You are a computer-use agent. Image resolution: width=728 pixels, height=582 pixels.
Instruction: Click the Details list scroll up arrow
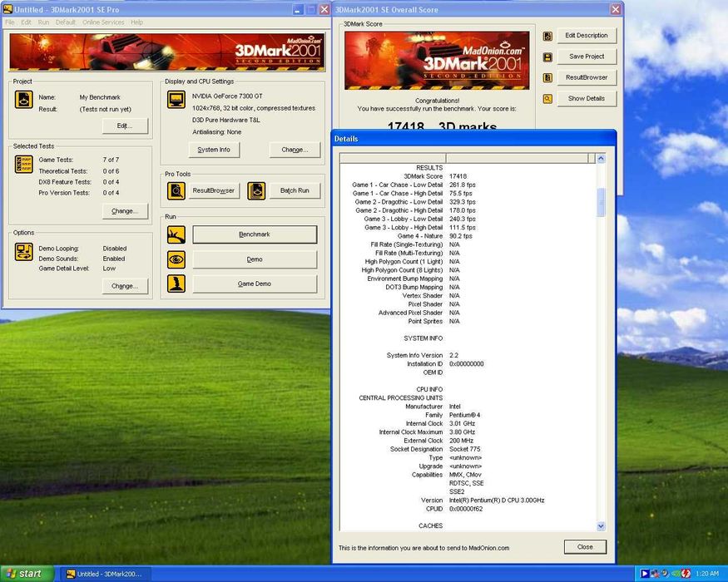(x=601, y=159)
